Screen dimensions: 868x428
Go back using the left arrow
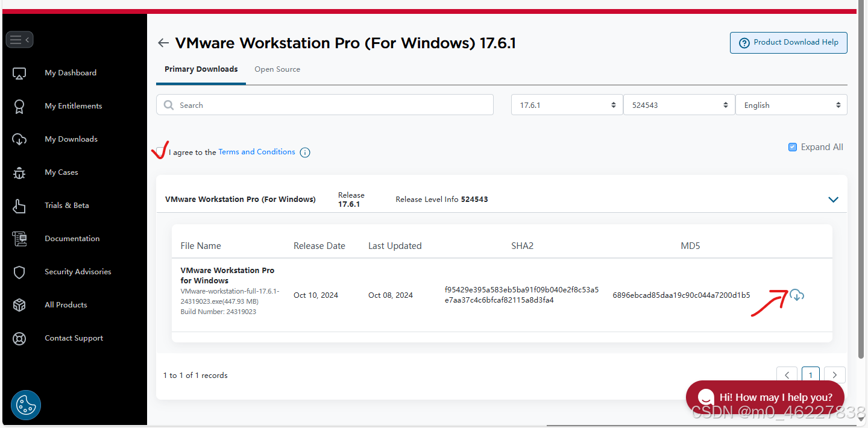(x=163, y=43)
